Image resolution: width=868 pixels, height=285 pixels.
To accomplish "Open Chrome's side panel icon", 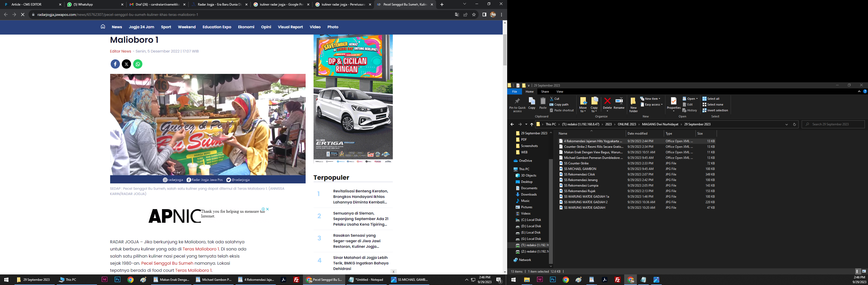I will click(484, 15).
